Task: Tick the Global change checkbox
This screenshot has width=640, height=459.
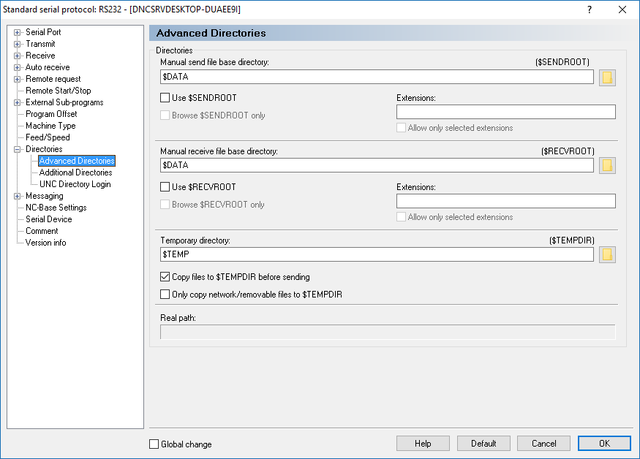Action: [x=154, y=444]
